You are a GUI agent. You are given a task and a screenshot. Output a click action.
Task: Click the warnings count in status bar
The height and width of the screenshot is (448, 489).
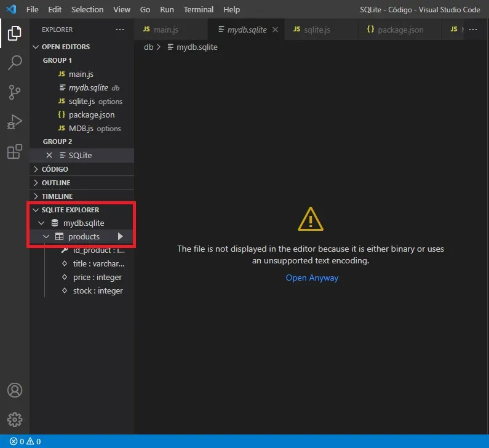pyautogui.click(x=34, y=441)
